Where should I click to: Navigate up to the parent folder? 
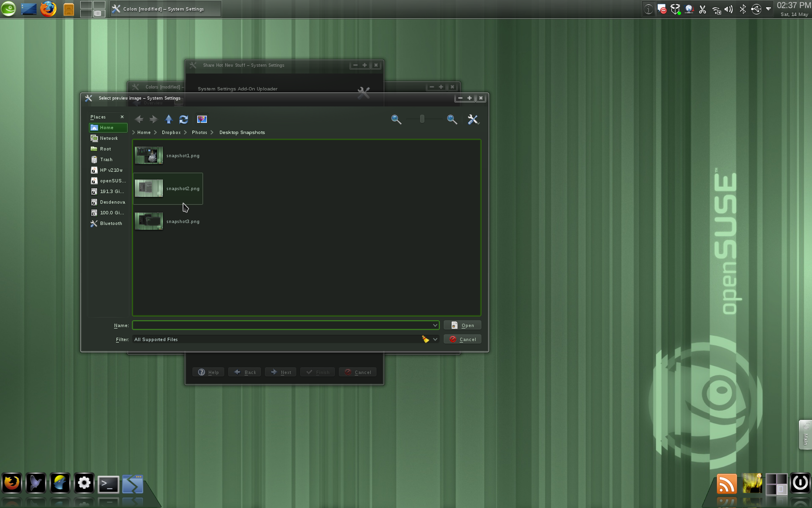pyautogui.click(x=169, y=119)
